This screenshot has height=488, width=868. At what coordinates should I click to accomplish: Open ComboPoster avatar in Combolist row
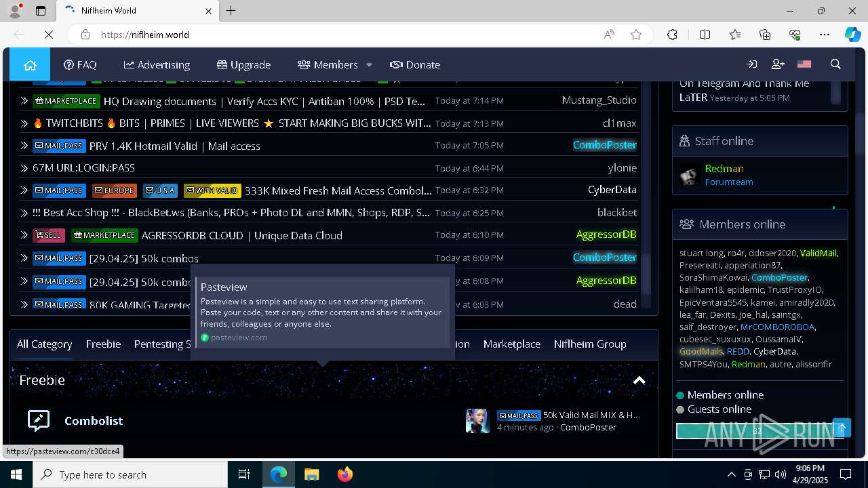477,421
